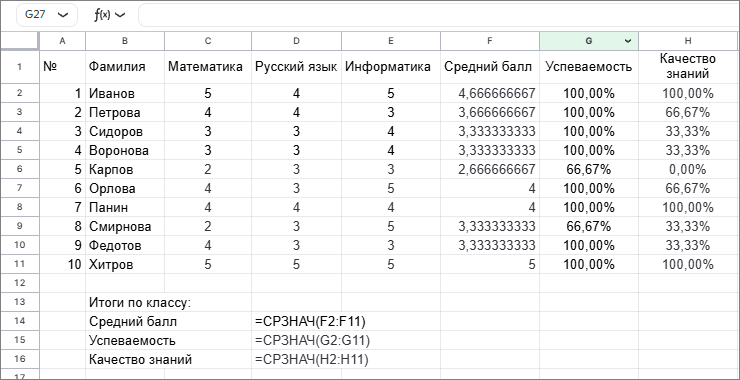Select Петрова's average 3,666666667
The width and height of the screenshot is (740, 380).
pyautogui.click(x=490, y=112)
